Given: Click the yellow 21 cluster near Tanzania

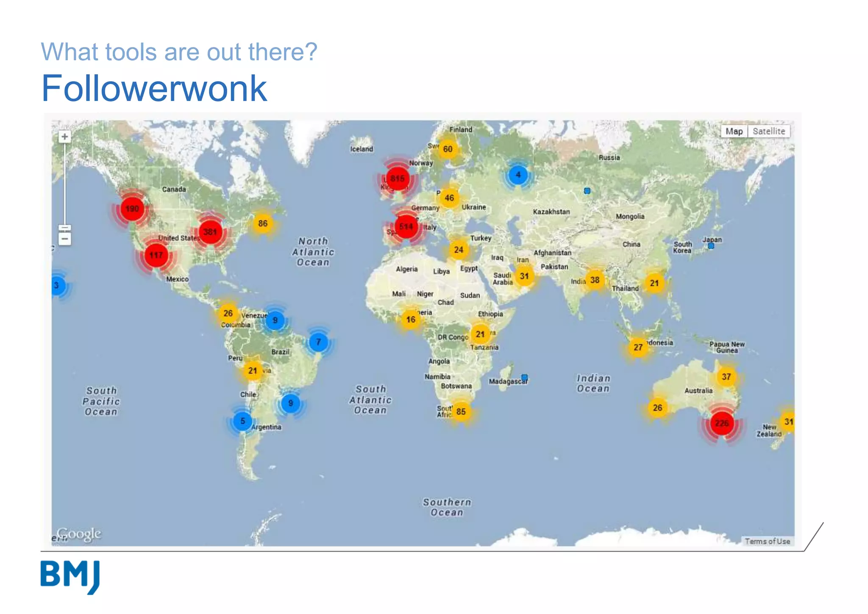Looking at the screenshot, I should coord(480,334).
